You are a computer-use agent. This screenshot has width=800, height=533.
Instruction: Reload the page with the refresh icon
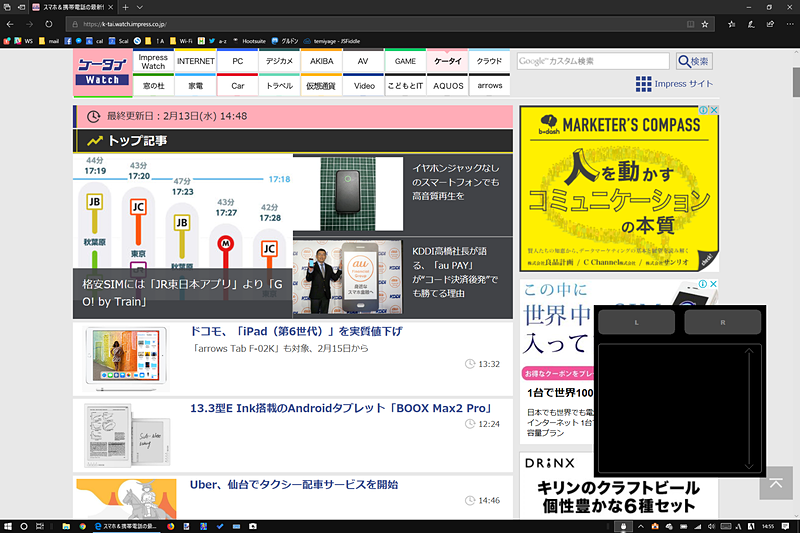(48, 24)
